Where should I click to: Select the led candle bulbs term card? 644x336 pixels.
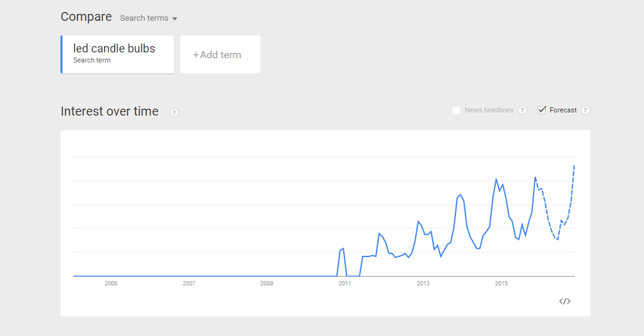(x=117, y=54)
